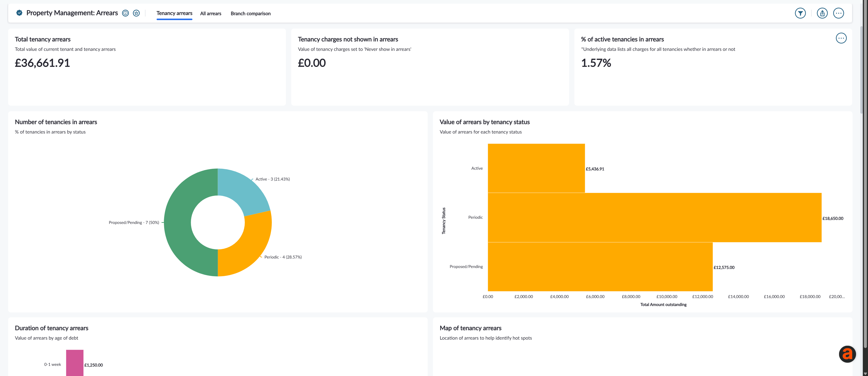Click the 'Property Management: Arrears' dashboard title

(72, 13)
